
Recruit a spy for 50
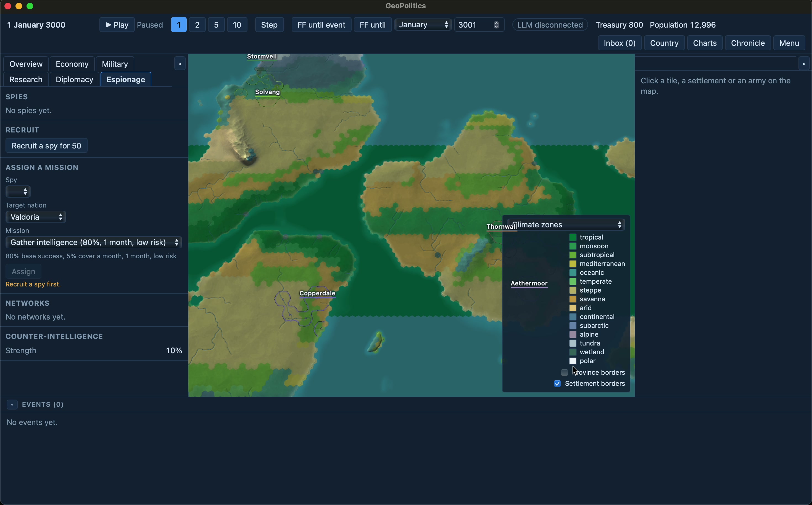[46, 146]
